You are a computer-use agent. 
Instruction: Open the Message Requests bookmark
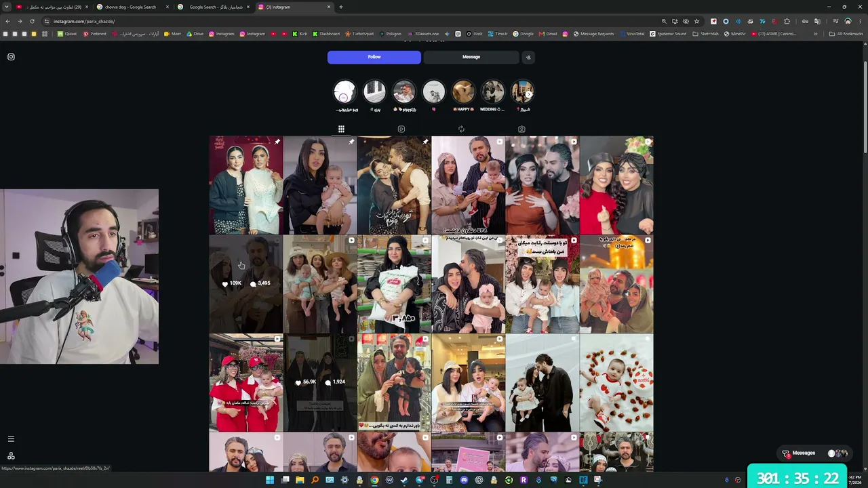(x=593, y=34)
